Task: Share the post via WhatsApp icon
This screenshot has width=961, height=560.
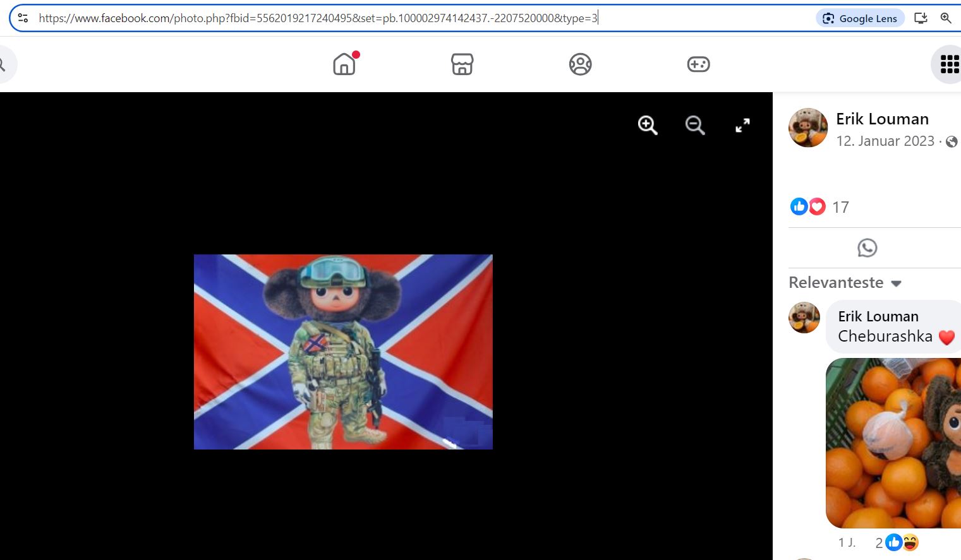Action: pyautogui.click(x=867, y=247)
